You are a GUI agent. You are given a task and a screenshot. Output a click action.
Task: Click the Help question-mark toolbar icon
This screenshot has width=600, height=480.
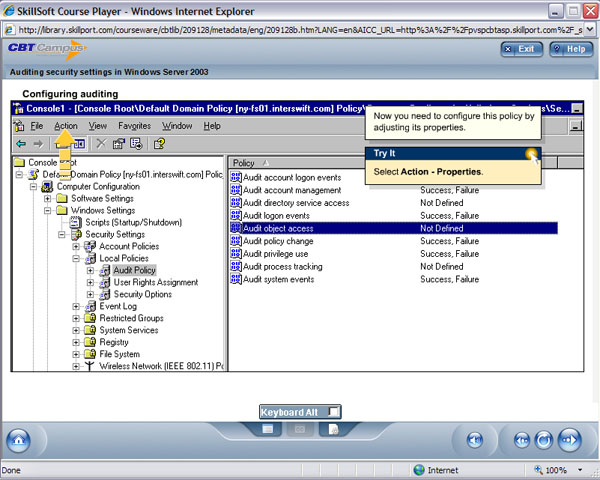[x=158, y=144]
